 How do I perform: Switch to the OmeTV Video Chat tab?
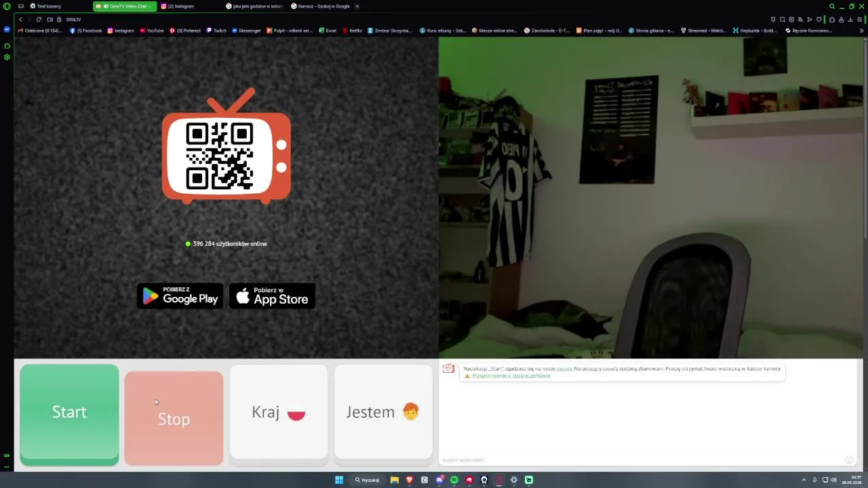click(x=125, y=6)
